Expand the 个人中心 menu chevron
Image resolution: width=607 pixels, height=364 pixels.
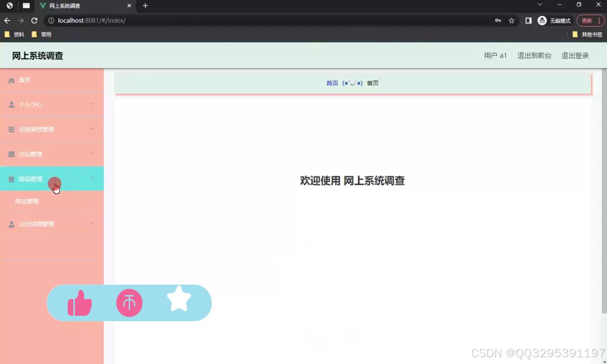tap(93, 104)
